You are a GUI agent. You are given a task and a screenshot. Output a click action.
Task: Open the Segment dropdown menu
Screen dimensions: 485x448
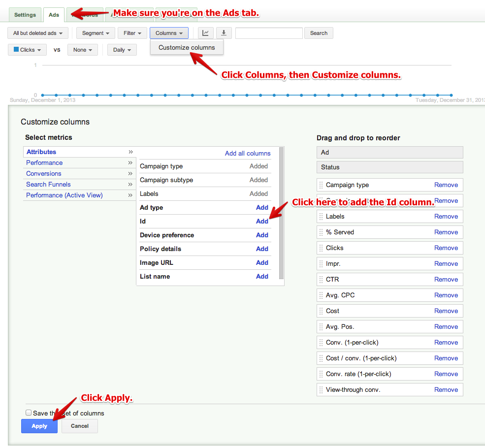[96, 33]
